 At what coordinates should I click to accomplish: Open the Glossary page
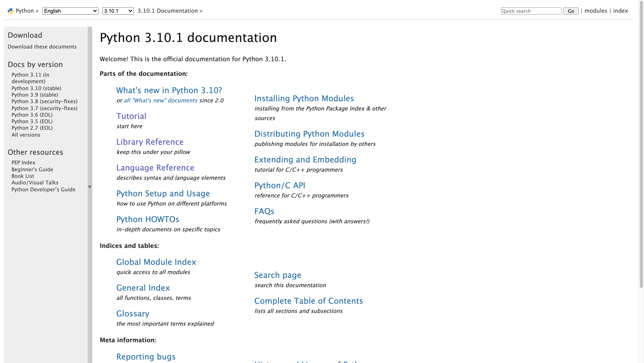(x=133, y=314)
